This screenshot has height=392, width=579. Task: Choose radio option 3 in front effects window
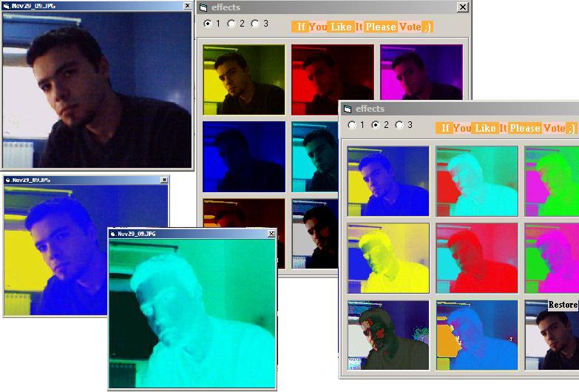tap(400, 125)
